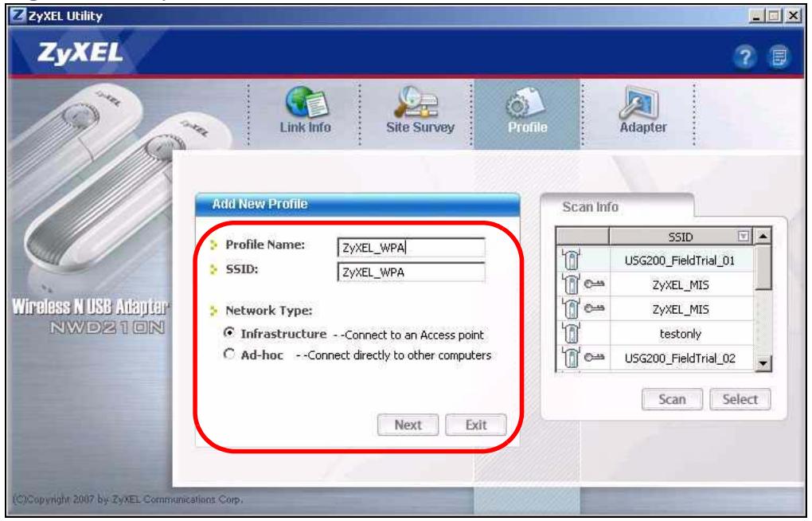Select testonly in scan list

(x=679, y=334)
